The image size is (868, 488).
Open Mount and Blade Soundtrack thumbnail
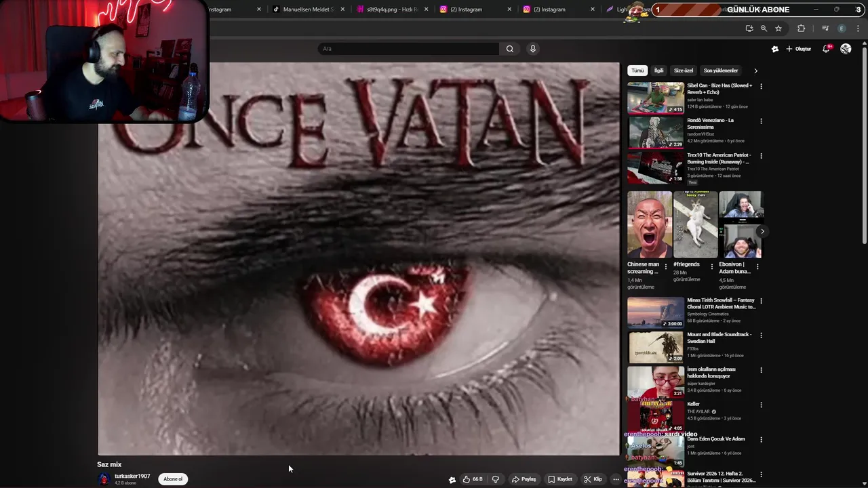tap(656, 347)
